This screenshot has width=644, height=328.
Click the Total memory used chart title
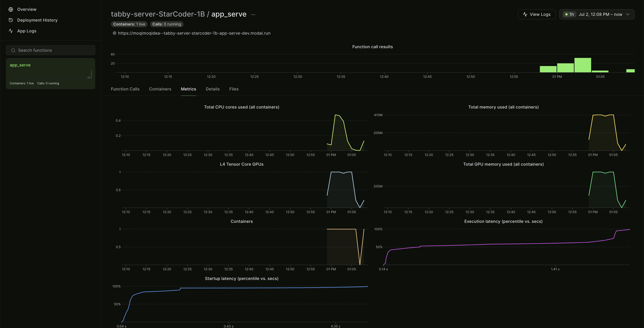pyautogui.click(x=503, y=107)
